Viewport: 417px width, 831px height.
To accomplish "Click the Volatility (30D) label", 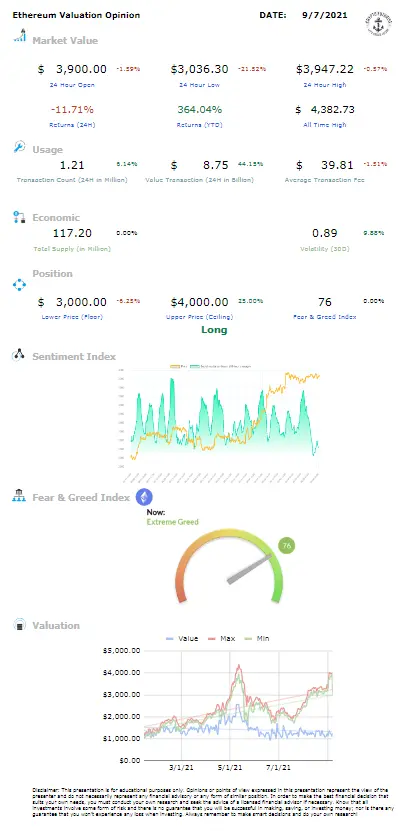I will pos(324,248).
